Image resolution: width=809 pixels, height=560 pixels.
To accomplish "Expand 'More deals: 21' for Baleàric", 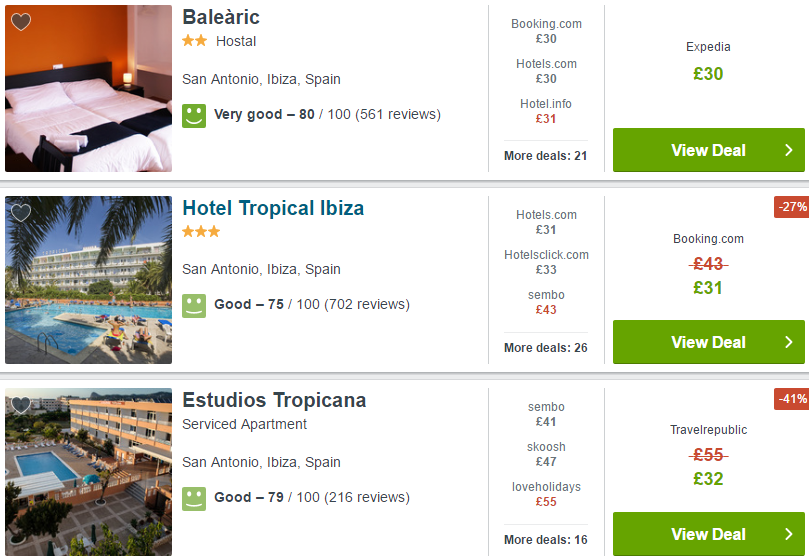I will pyautogui.click(x=545, y=155).
